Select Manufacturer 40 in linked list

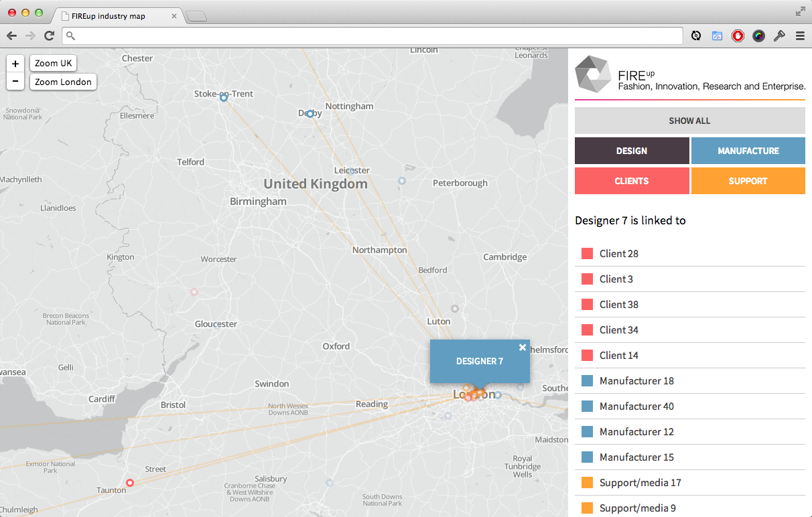tap(689, 407)
